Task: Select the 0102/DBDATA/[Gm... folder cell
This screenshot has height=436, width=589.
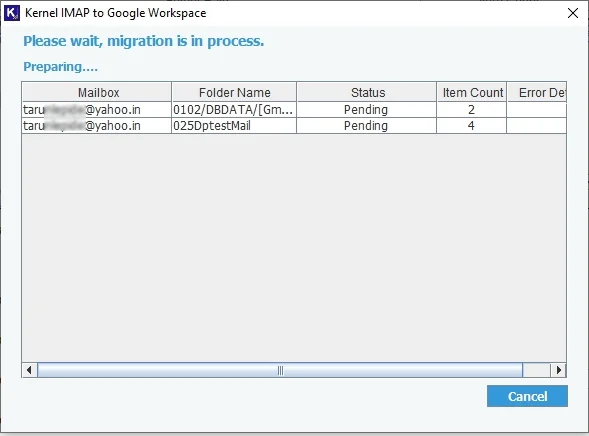Action: click(234, 110)
